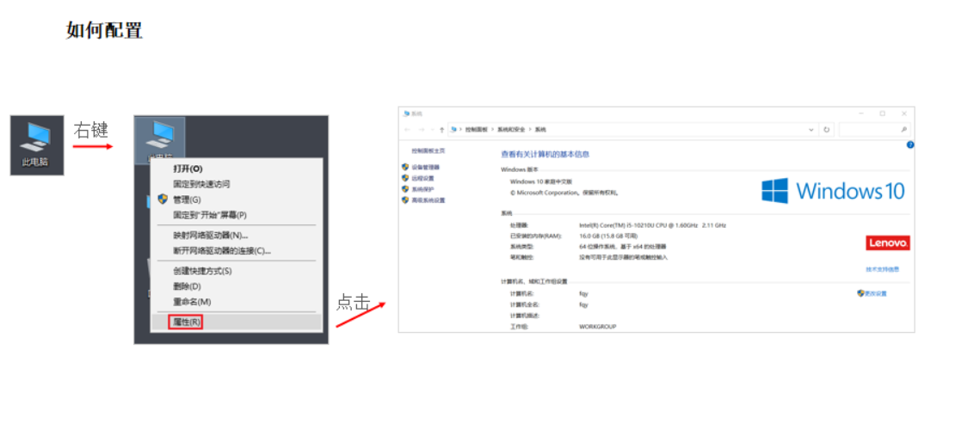Viewport: 980px width, 442px height.
Task: Open the 系统保护 link
Action: (422, 189)
